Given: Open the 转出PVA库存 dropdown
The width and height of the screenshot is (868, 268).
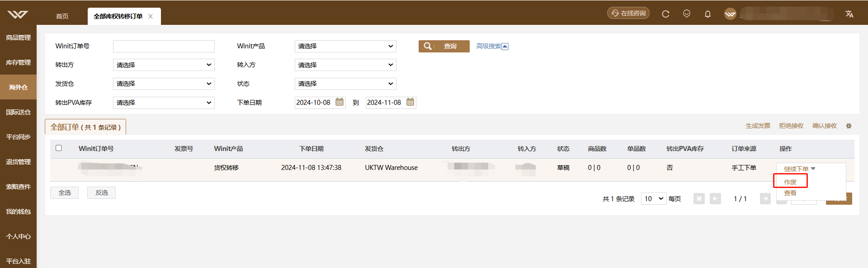Looking at the screenshot, I should pos(164,103).
